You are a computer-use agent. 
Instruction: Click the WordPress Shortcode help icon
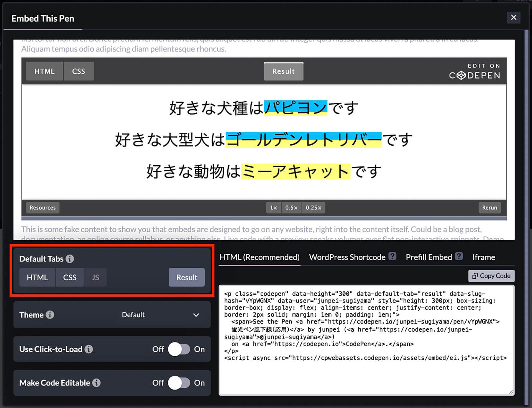(392, 256)
